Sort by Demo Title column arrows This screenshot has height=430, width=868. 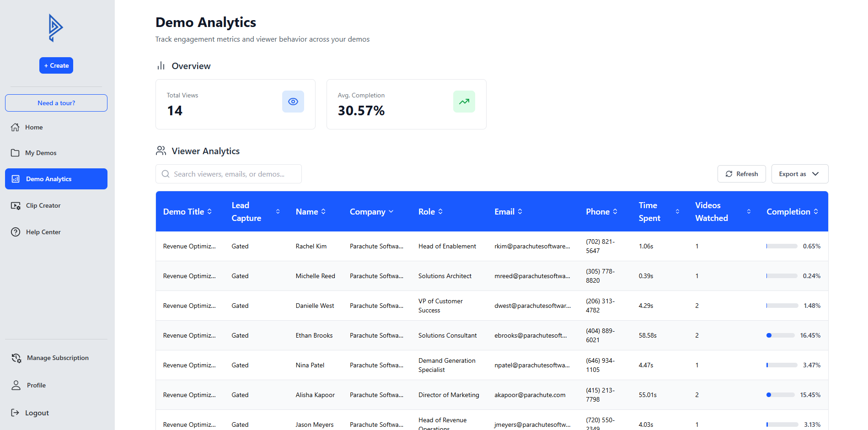pos(209,211)
